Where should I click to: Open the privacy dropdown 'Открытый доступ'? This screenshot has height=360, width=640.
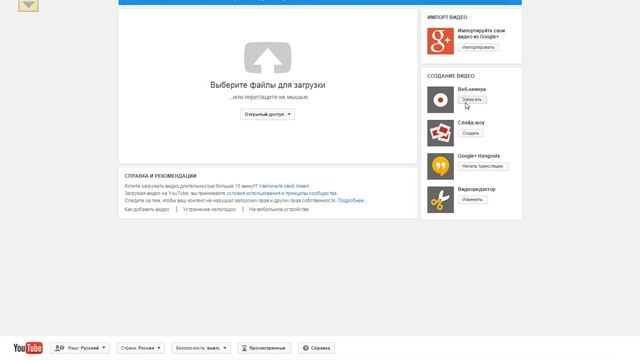click(267, 114)
